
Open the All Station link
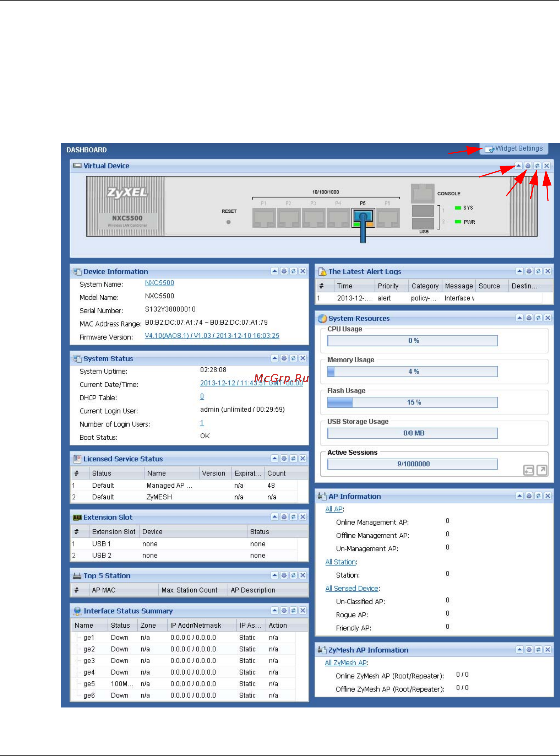tap(341, 562)
